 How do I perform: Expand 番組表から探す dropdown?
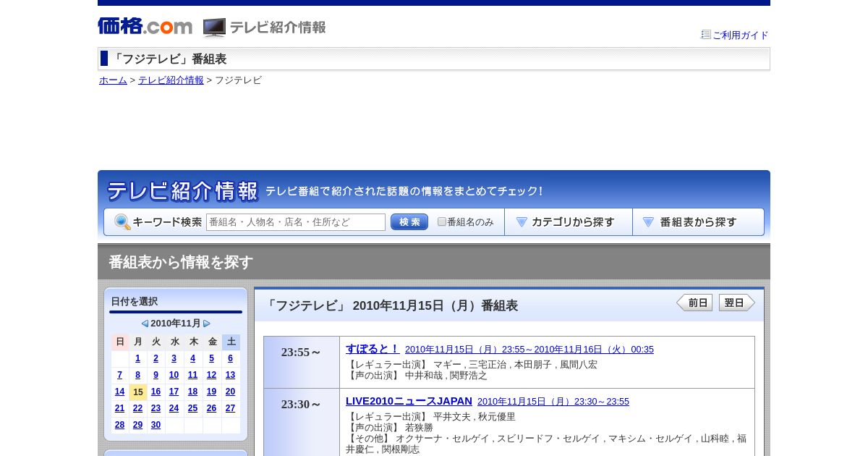pyautogui.click(x=698, y=222)
